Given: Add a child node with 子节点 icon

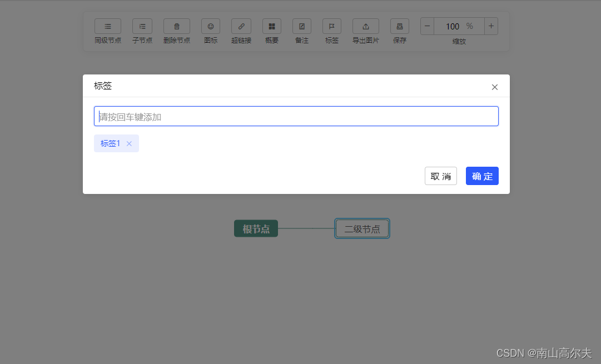Looking at the screenshot, I should (142, 27).
